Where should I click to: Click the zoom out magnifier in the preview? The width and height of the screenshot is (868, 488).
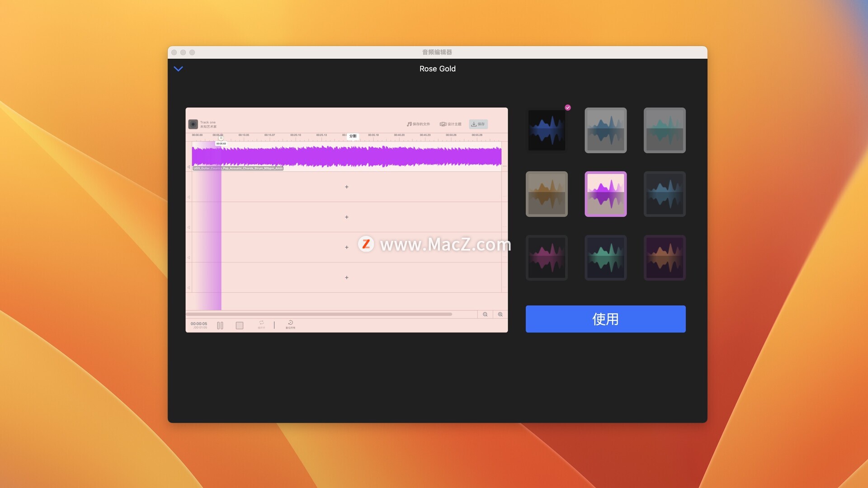tap(485, 314)
